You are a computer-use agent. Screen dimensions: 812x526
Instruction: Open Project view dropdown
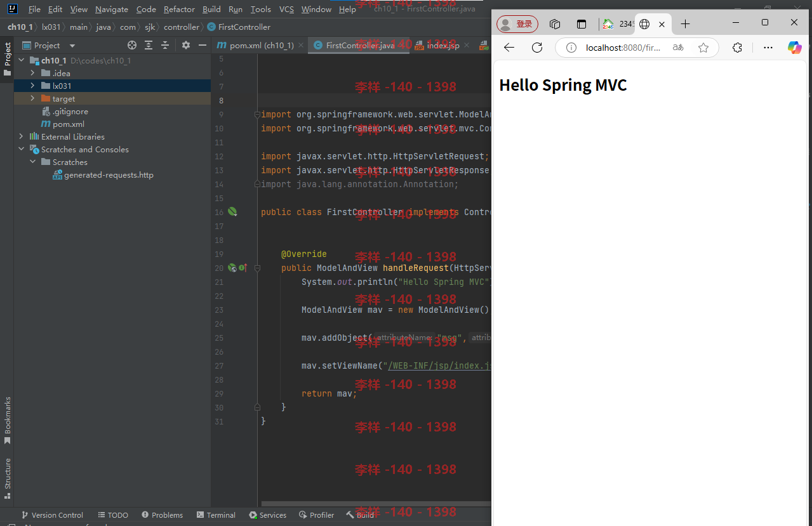[72, 46]
